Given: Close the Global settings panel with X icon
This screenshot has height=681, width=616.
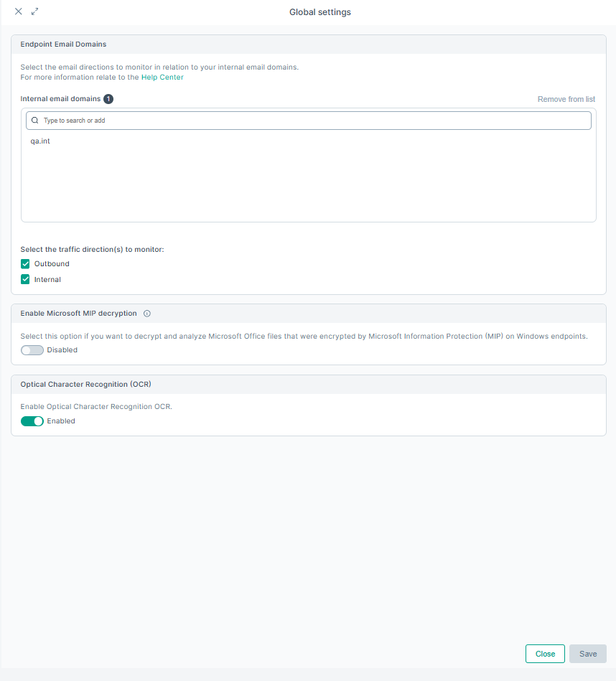Looking at the screenshot, I should [18, 11].
